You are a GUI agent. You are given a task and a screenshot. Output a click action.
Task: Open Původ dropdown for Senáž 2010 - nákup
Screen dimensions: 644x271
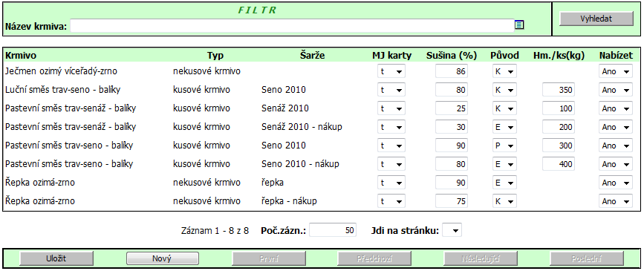(505, 127)
